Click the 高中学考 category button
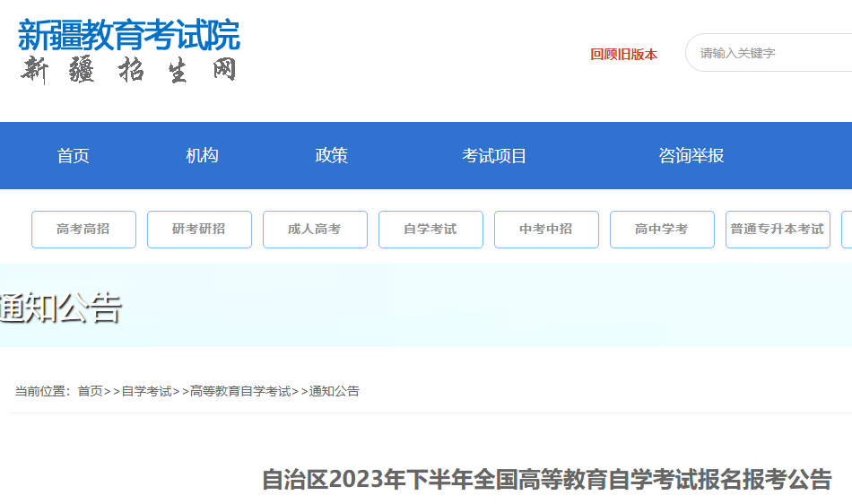852x504 pixels. tap(663, 230)
